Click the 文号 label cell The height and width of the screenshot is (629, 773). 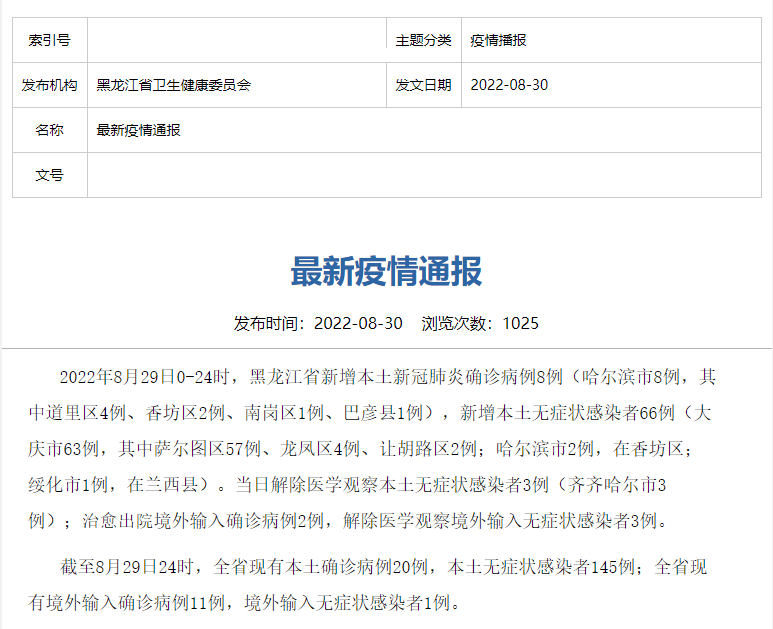(50, 175)
